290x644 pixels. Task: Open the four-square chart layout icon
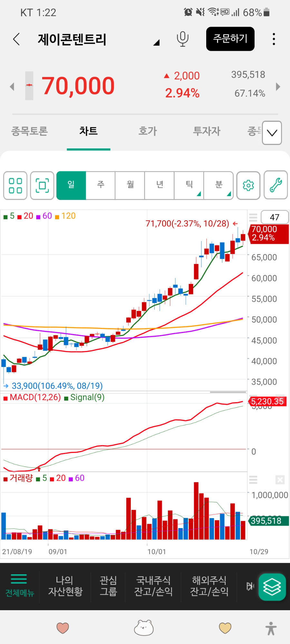click(x=15, y=185)
